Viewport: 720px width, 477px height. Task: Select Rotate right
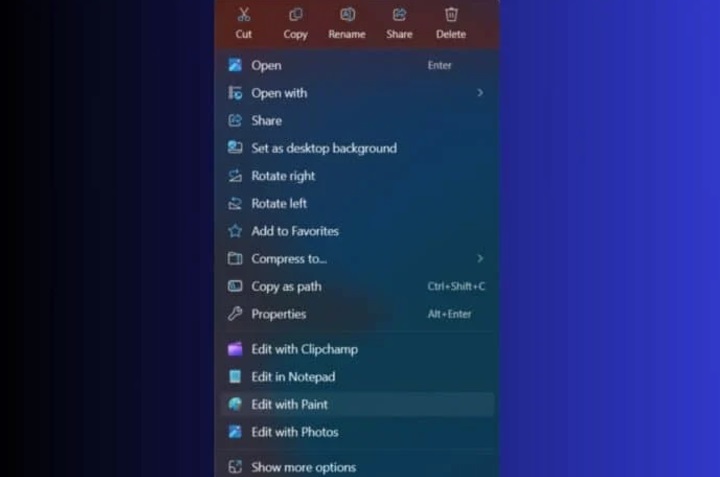[283, 176]
